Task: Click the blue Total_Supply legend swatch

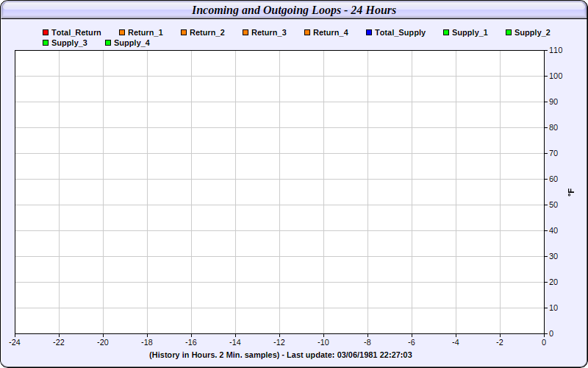Action: (x=370, y=33)
